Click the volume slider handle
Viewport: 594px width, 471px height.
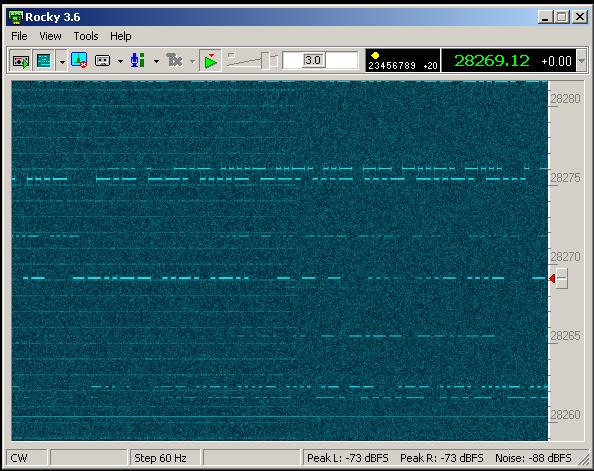[266, 61]
